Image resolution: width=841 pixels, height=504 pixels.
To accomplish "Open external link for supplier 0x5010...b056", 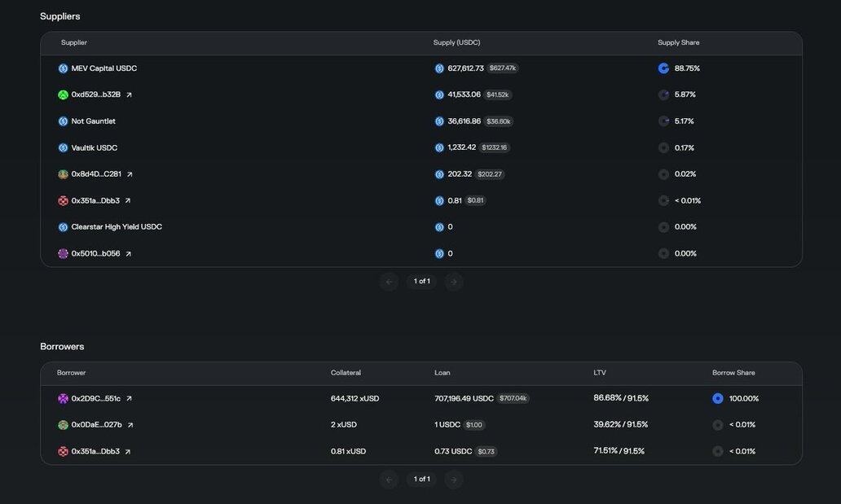I will coord(128,254).
